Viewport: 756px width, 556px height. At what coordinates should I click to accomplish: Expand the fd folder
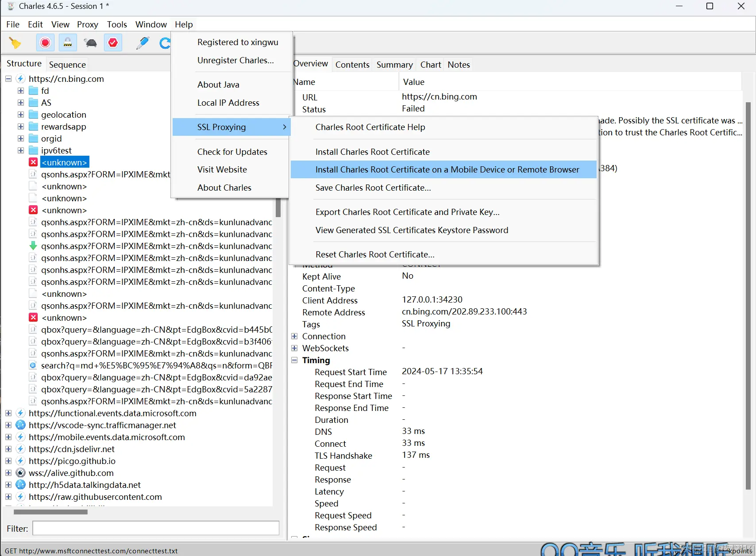pos(21,91)
